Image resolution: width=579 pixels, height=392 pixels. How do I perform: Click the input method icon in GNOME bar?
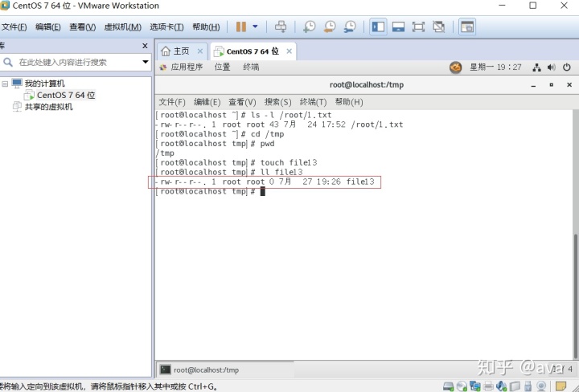[456, 67]
